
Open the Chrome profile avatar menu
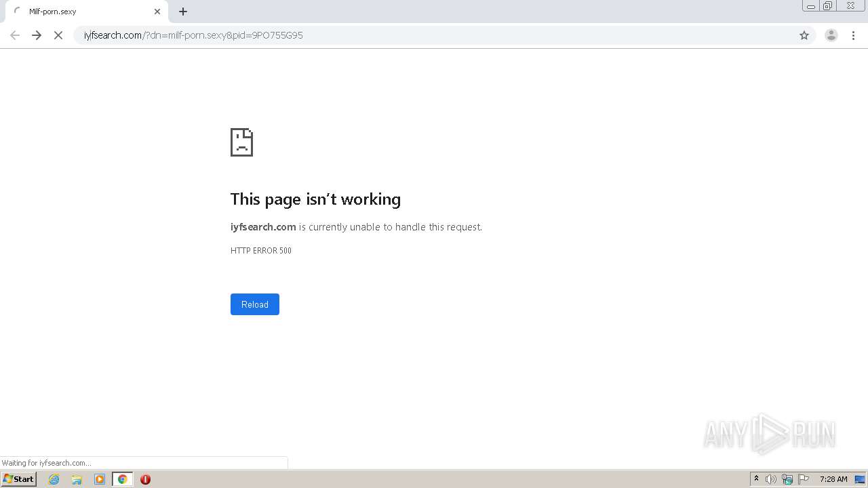point(831,35)
